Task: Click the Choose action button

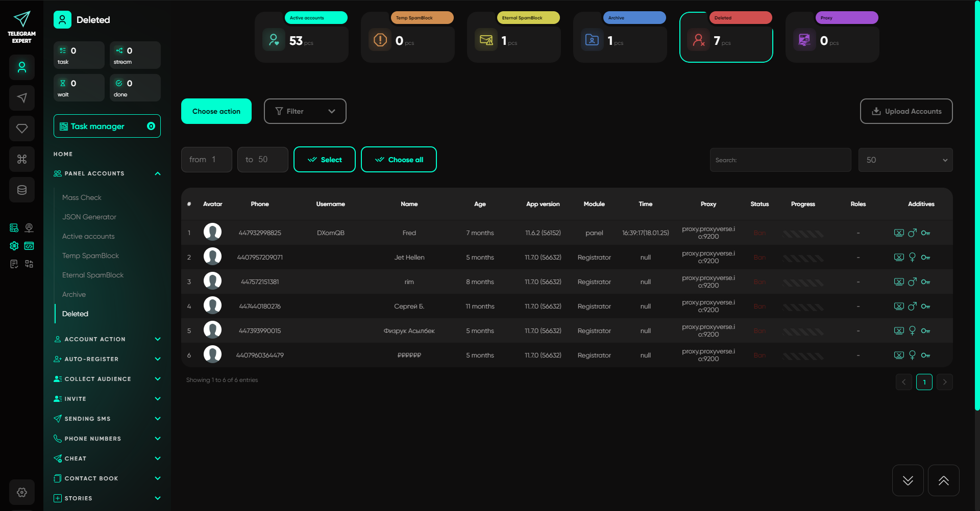Action: click(x=216, y=111)
